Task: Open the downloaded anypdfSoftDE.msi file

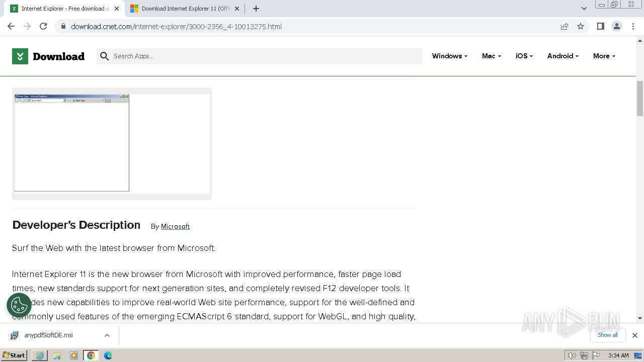Action: (x=48, y=335)
